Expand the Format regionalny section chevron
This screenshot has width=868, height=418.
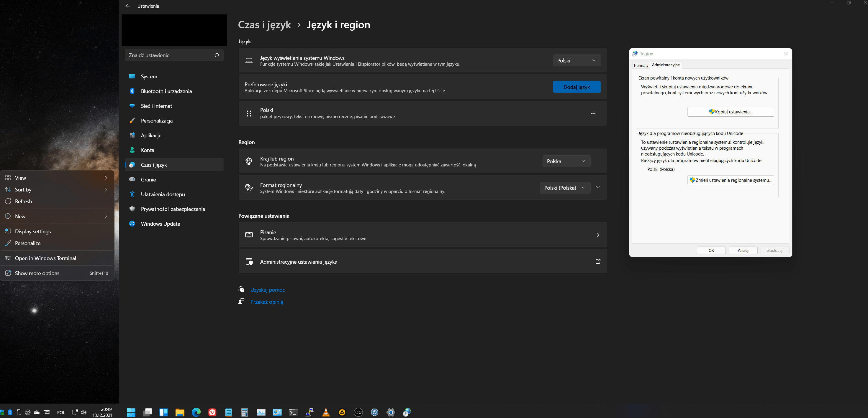point(598,187)
